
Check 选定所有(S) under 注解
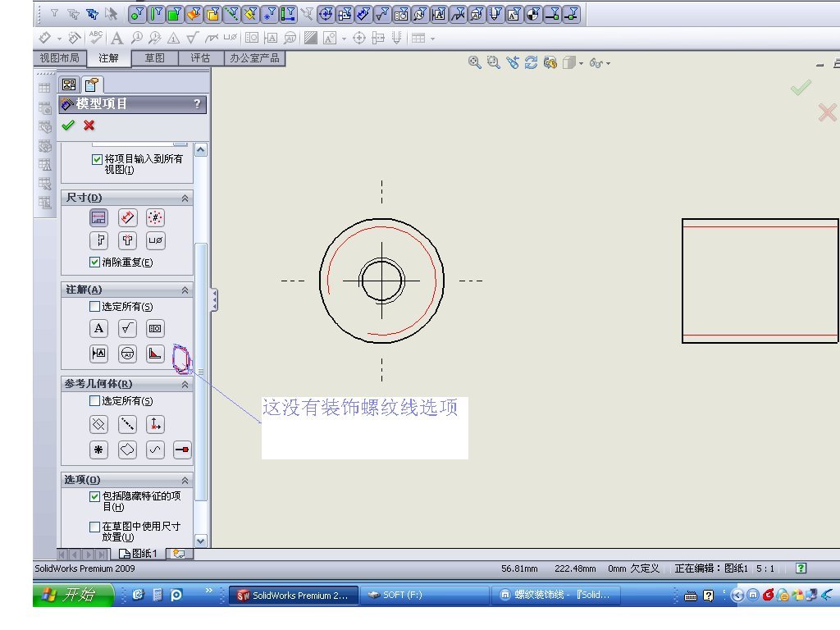[x=94, y=307]
